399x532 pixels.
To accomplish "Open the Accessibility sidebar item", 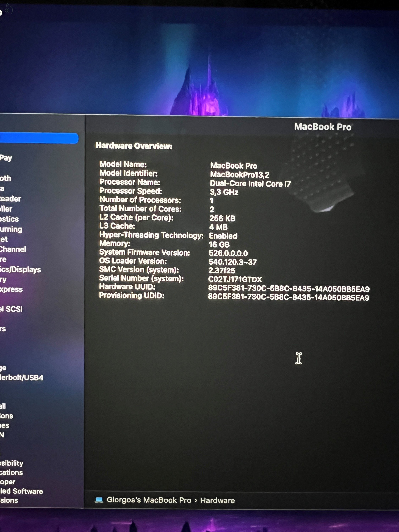I will 12,463.
